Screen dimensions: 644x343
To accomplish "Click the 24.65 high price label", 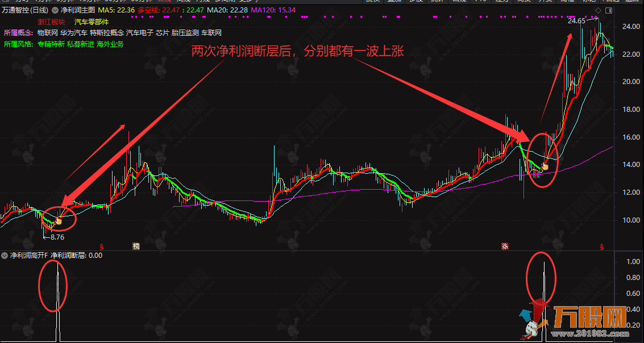I will point(576,21).
